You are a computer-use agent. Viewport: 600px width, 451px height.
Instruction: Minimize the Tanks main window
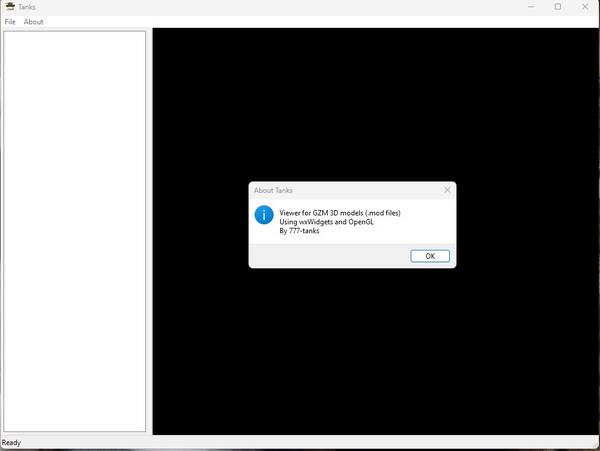pyautogui.click(x=531, y=7)
